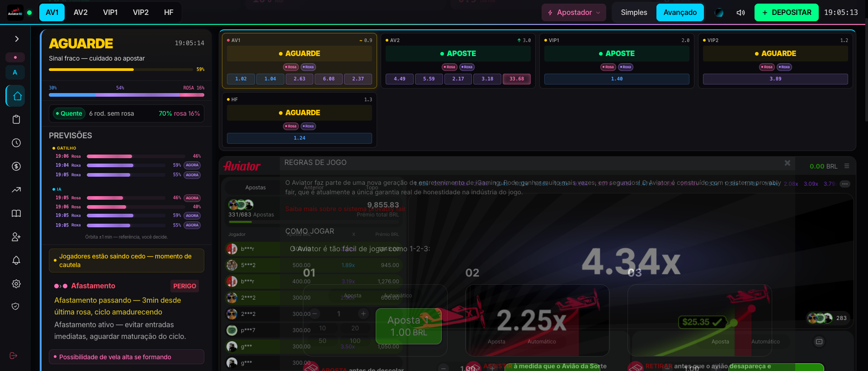Image resolution: width=868 pixels, height=371 pixels.
Task: Toggle the dark theme moon icon
Action: coord(719,13)
